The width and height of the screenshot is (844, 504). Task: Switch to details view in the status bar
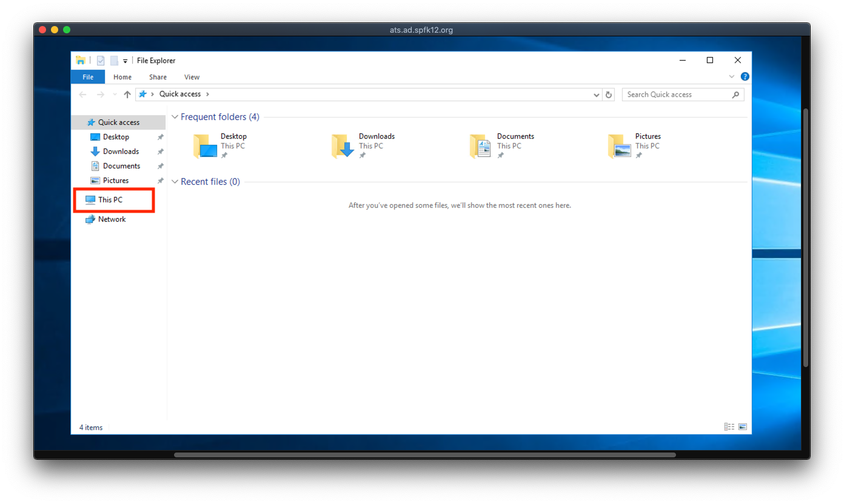click(x=729, y=427)
